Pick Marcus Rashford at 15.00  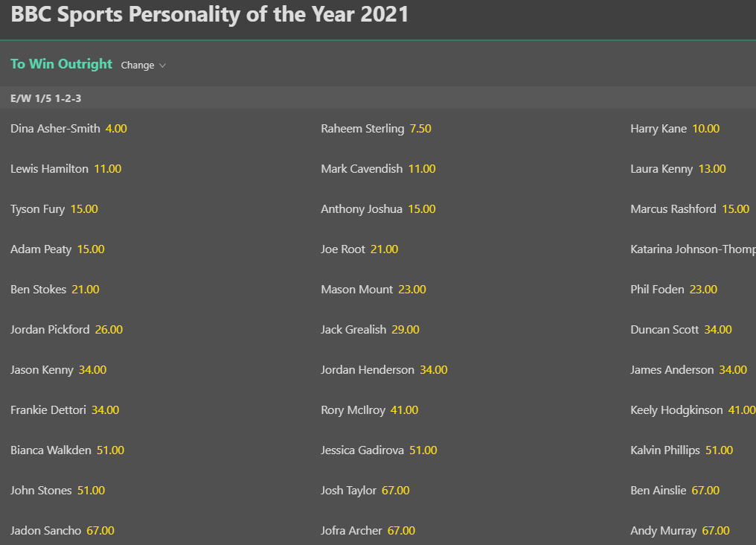click(x=735, y=209)
